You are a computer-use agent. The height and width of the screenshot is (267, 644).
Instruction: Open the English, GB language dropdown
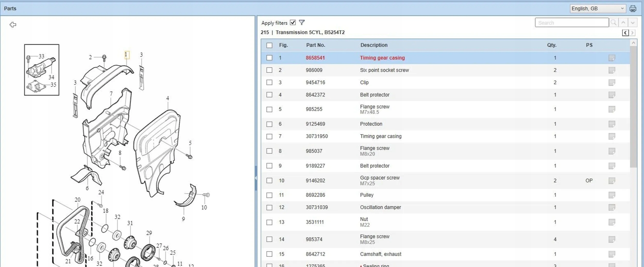[597, 9]
